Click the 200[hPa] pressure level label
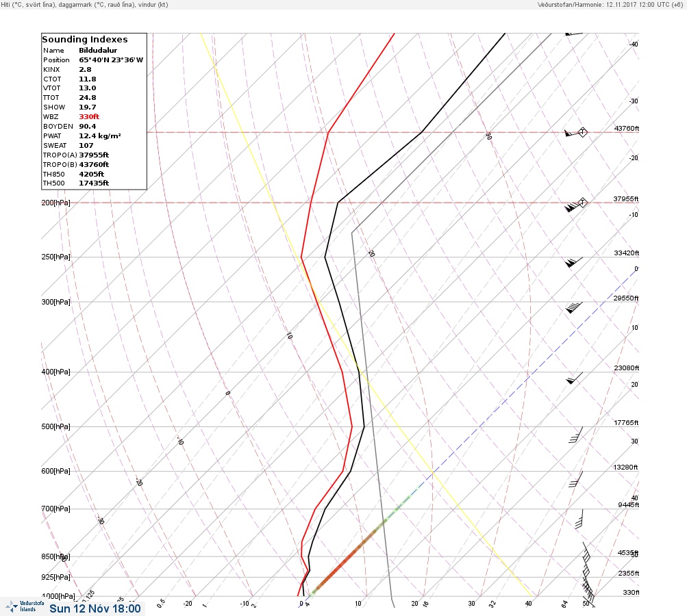This screenshot has height=616, width=687. [55, 203]
